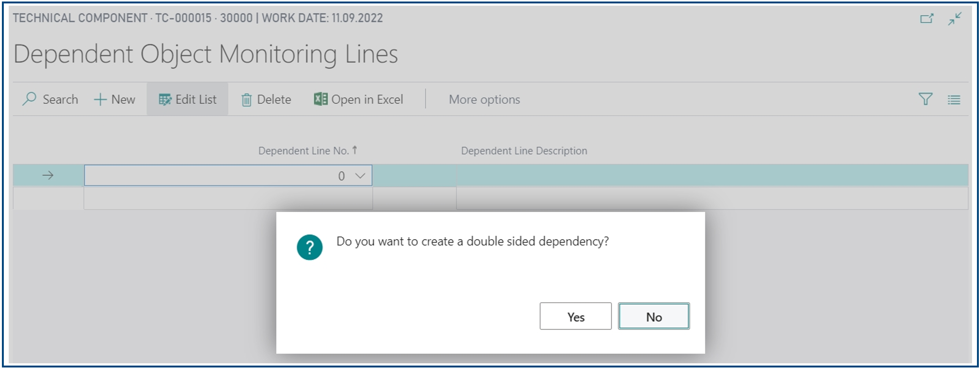Click the Search label in action bar
Screen dimensions: 980x369
60,100
